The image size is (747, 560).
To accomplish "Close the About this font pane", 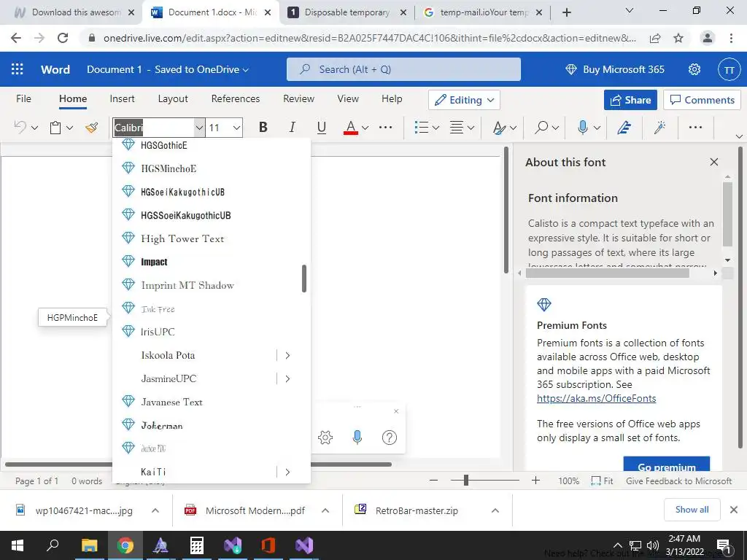I will pos(713,162).
